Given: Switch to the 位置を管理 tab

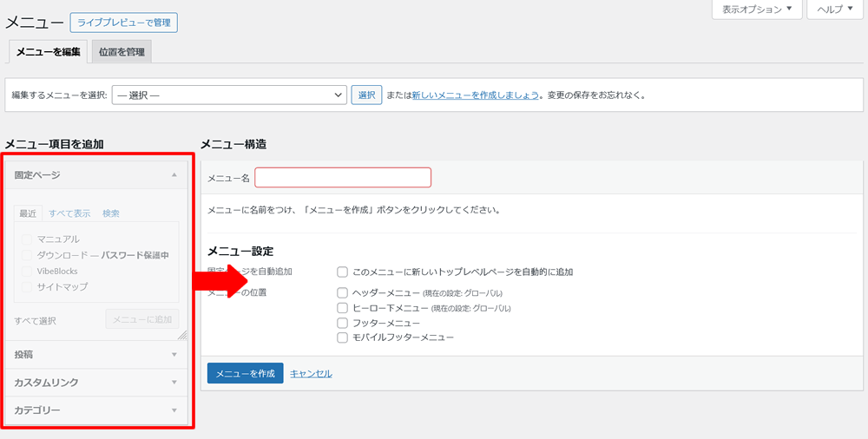Looking at the screenshot, I should tap(122, 52).
